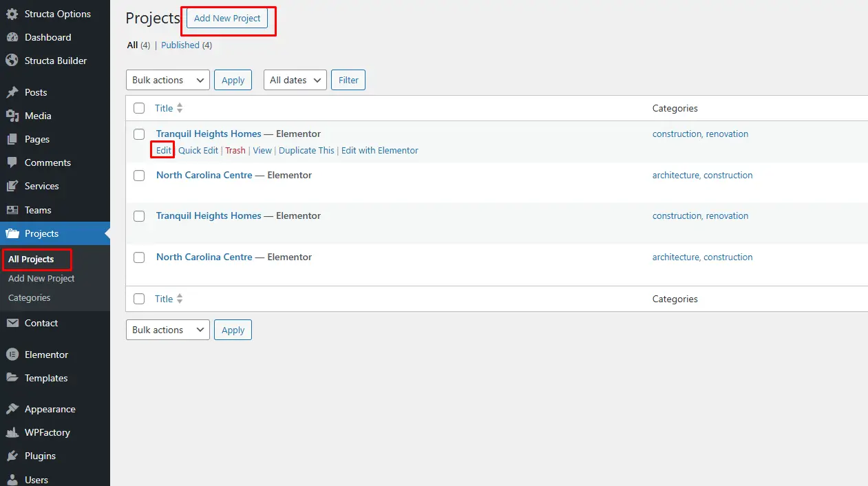Image resolution: width=868 pixels, height=486 pixels.
Task: Click the Plugins plug icon
Action: click(x=12, y=456)
